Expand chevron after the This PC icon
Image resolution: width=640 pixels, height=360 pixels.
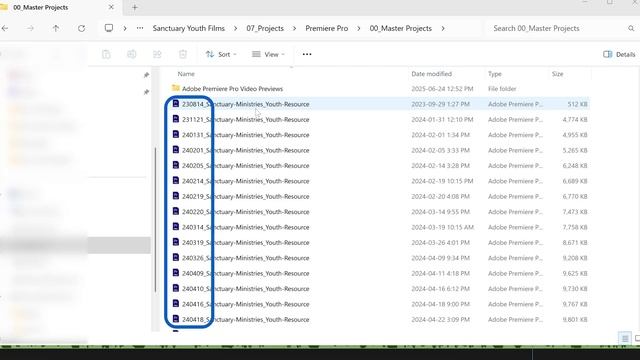pos(125,28)
